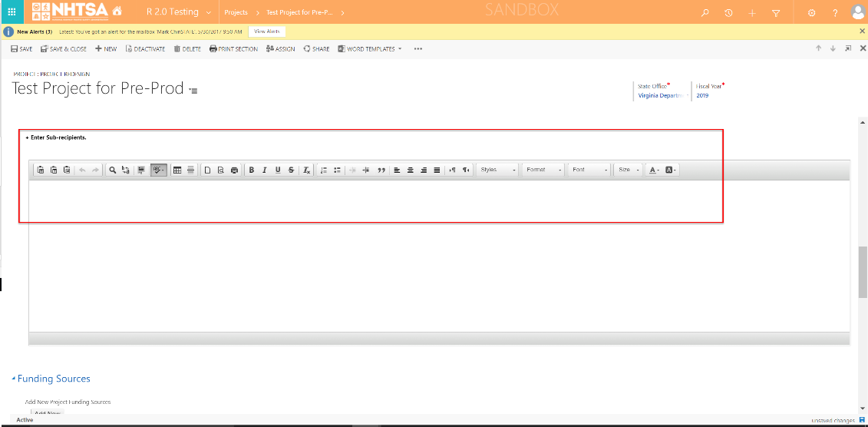The width and height of the screenshot is (868, 427).
Task: Expand chevron after Test Project breadcrumb
Action: (x=342, y=12)
